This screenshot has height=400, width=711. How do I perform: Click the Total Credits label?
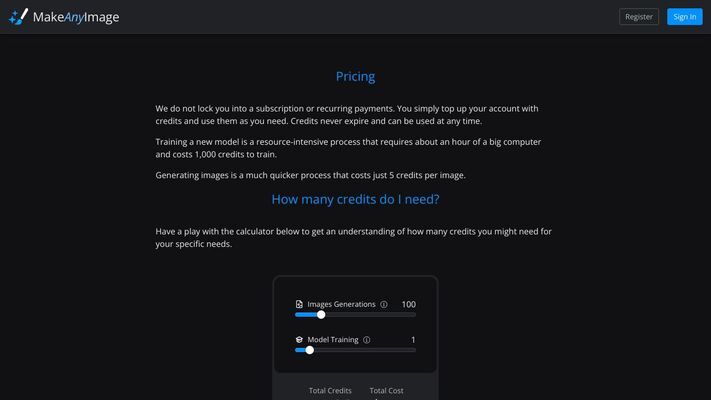330,390
